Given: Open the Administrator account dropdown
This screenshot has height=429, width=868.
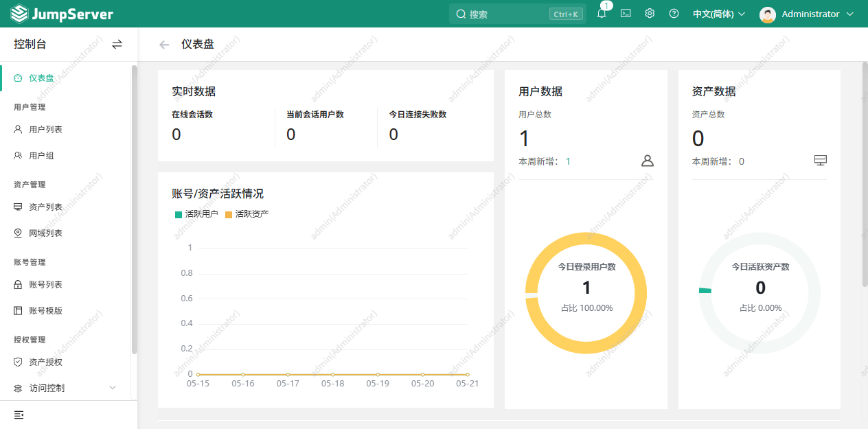Looking at the screenshot, I should click(x=807, y=14).
